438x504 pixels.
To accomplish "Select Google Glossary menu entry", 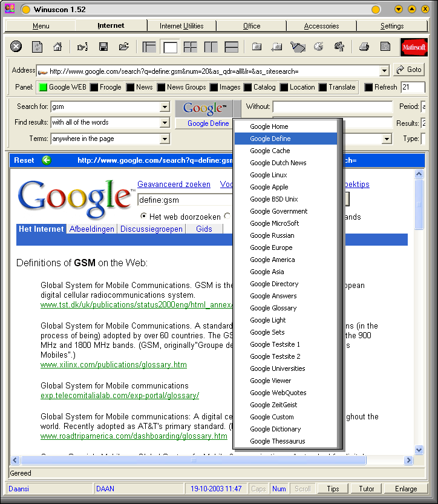I will [286, 308].
